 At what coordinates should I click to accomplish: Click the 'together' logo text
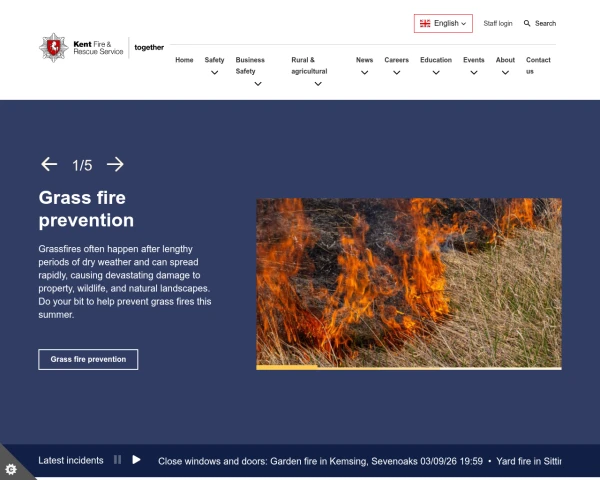[x=149, y=47]
